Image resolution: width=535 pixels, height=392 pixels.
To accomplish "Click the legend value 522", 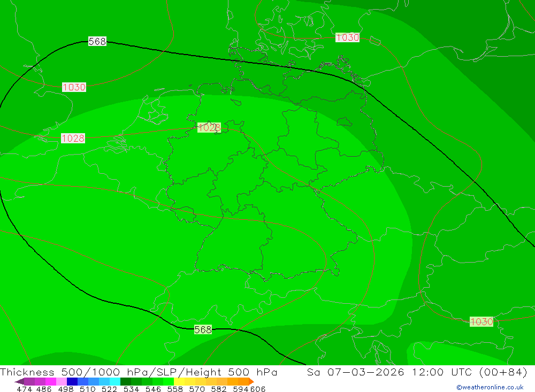I will pyautogui.click(x=109, y=389).
